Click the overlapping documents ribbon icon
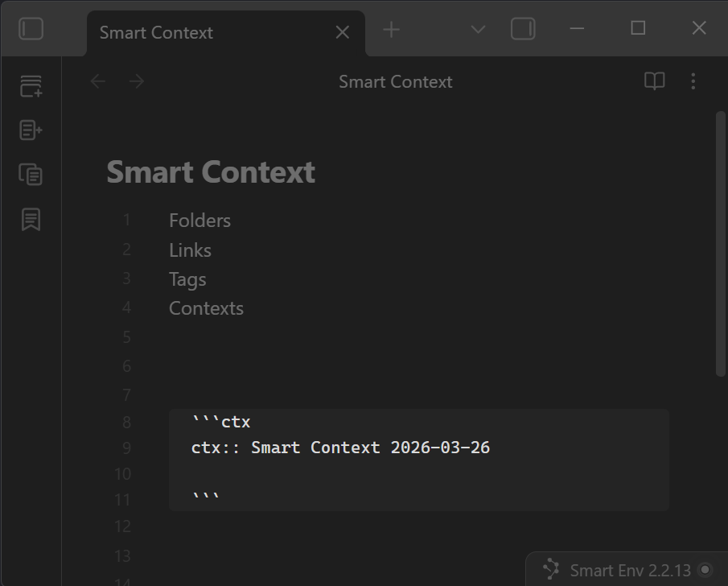728x586 pixels. (31, 174)
